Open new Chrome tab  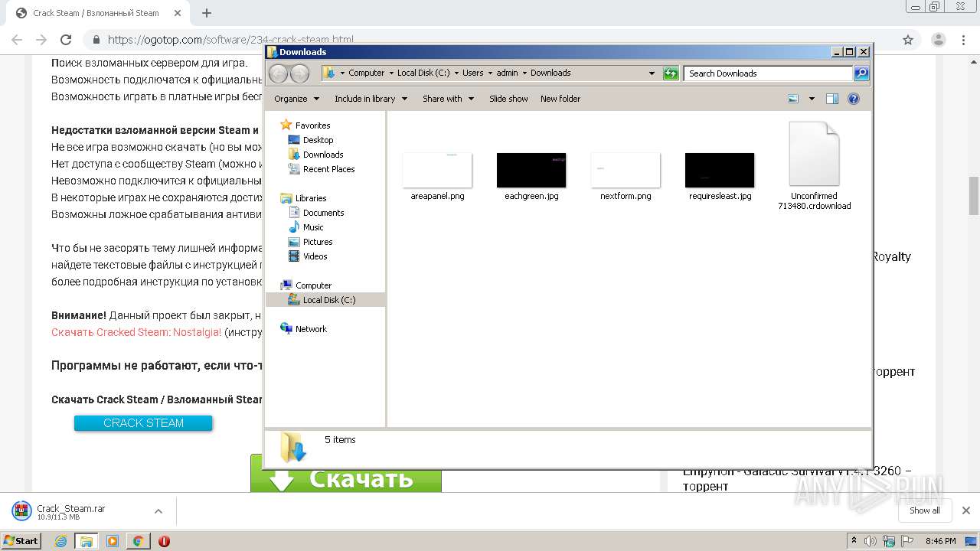pyautogui.click(x=207, y=13)
